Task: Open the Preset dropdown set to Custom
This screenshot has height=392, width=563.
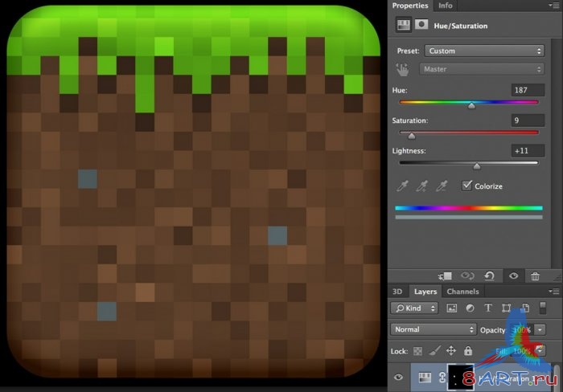Action: [484, 51]
